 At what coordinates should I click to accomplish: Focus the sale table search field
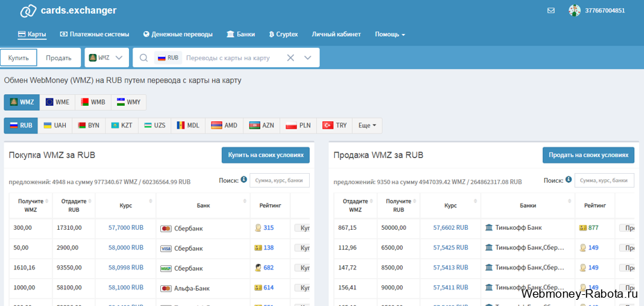pyautogui.click(x=604, y=180)
